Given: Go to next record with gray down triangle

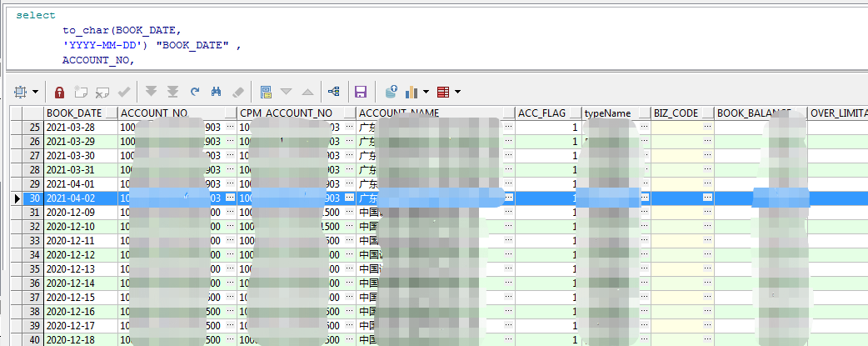Looking at the screenshot, I should [287, 92].
